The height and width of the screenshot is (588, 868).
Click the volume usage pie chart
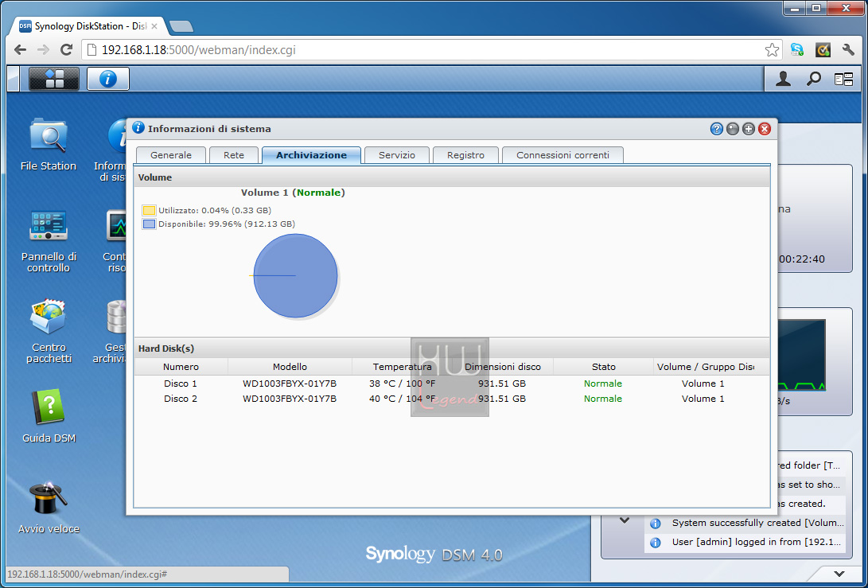tap(295, 276)
